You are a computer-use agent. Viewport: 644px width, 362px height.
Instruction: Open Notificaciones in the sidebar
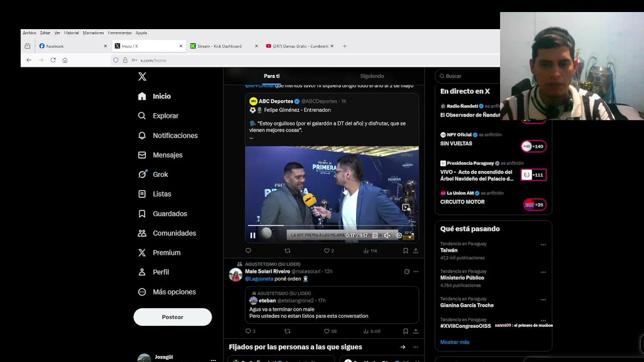tap(175, 135)
